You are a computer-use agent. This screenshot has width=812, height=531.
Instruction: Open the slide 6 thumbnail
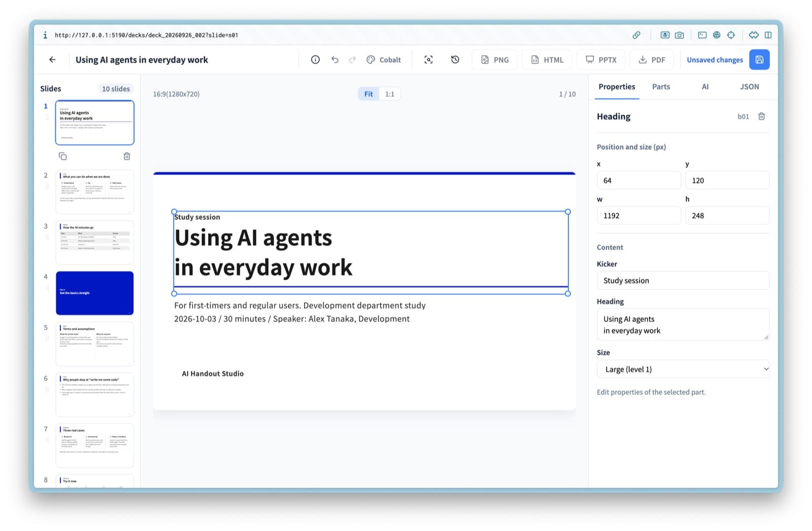coord(95,394)
